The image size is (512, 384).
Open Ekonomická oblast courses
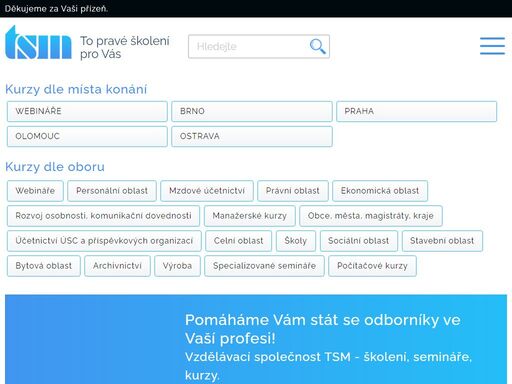click(380, 191)
